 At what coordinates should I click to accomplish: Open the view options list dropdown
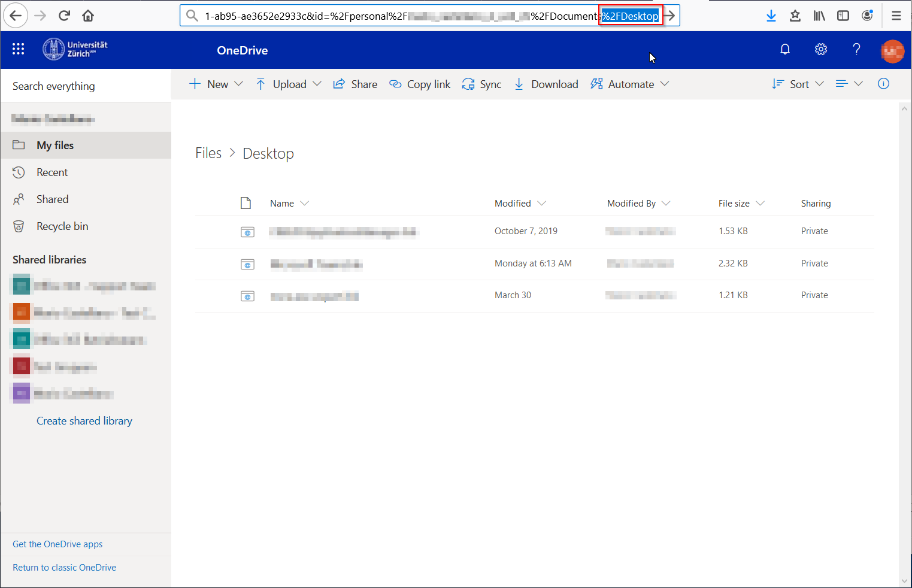coord(849,84)
